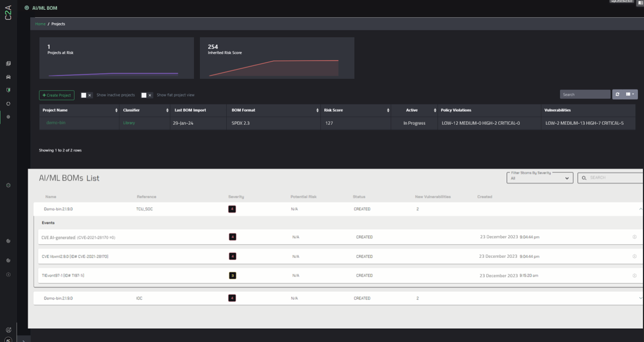644x342 pixels.
Task: Click the refresh icon beside project search
Action: [618, 95]
